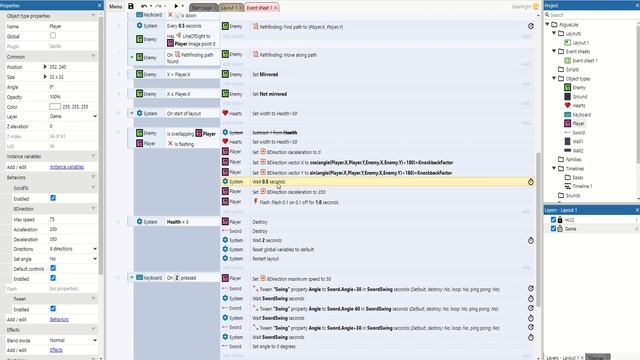The height and width of the screenshot is (360, 640).
Task: Click the Undo arrow in the toolbar
Action: click(x=144, y=6)
